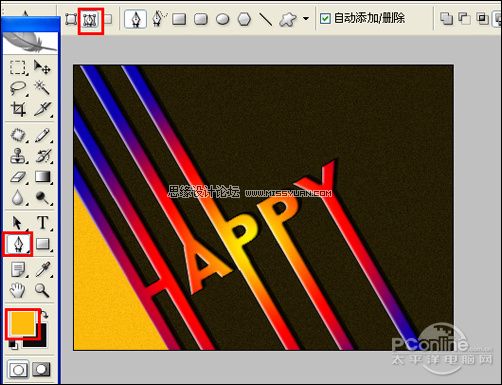
Task: Select the Eraser tool
Action: [x=18, y=177]
